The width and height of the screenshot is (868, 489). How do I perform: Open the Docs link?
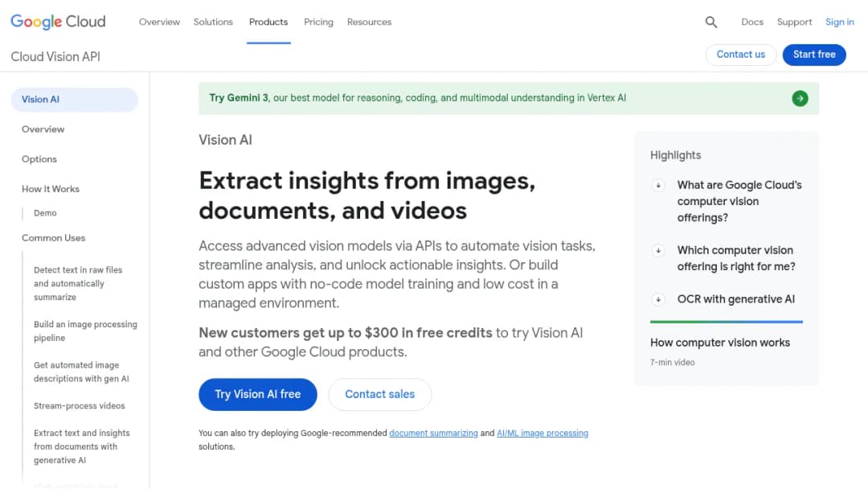(x=752, y=23)
